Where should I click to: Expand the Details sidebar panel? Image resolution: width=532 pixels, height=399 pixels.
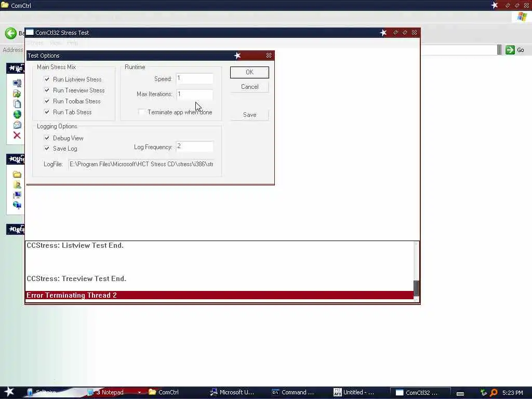pos(16,229)
